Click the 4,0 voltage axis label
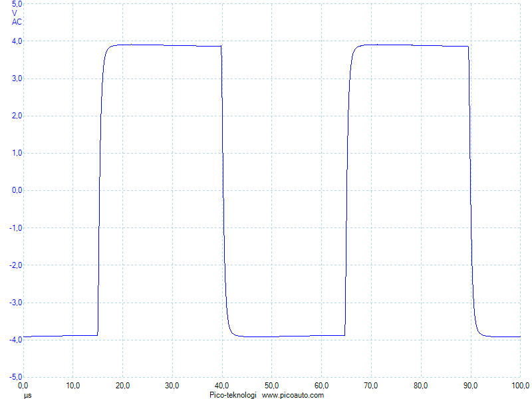 click(x=17, y=41)
